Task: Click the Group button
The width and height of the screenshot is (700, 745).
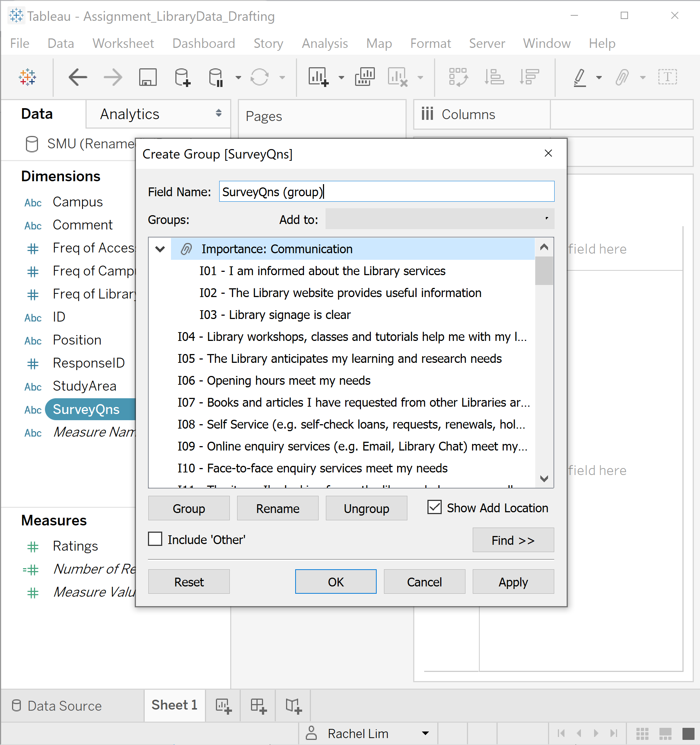Action: pos(189,508)
